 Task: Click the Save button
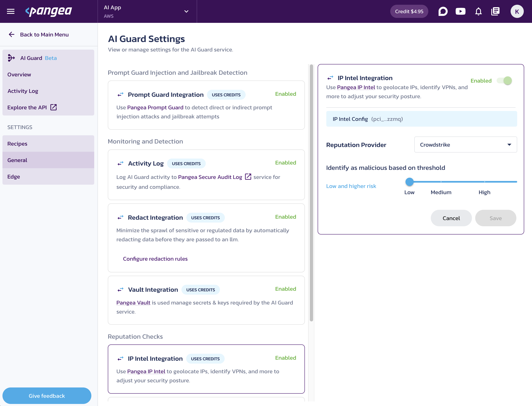pos(495,218)
